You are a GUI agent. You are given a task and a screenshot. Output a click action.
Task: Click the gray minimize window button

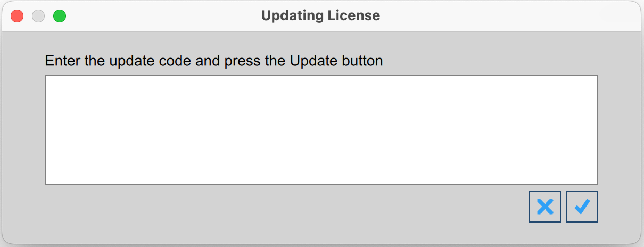38,16
